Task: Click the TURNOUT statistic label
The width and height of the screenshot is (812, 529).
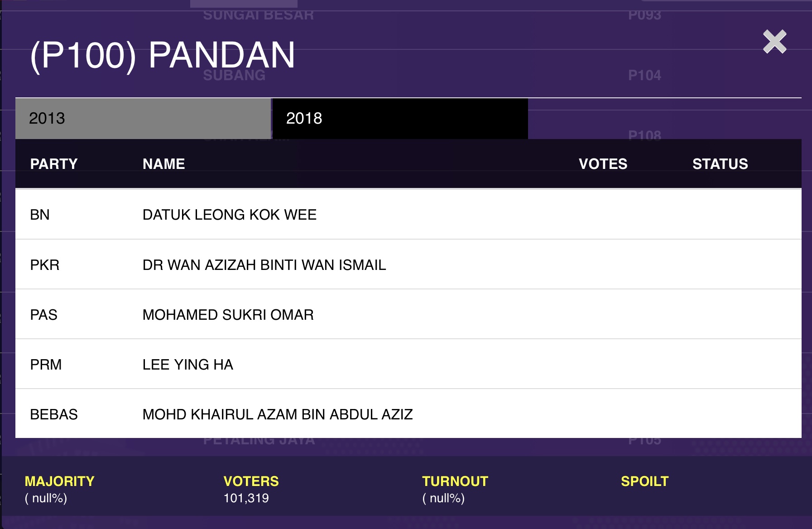Action: 455,481
